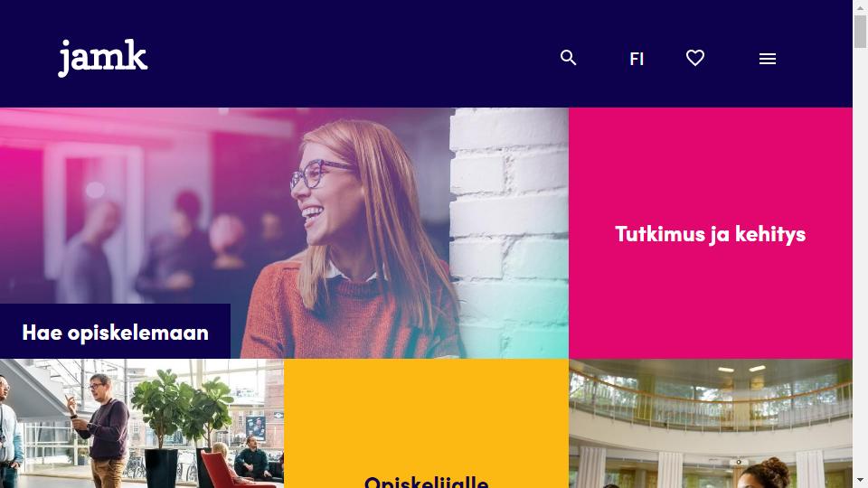Click the pink tile below its heading
This screenshot has width=868, height=488.
pos(711,305)
